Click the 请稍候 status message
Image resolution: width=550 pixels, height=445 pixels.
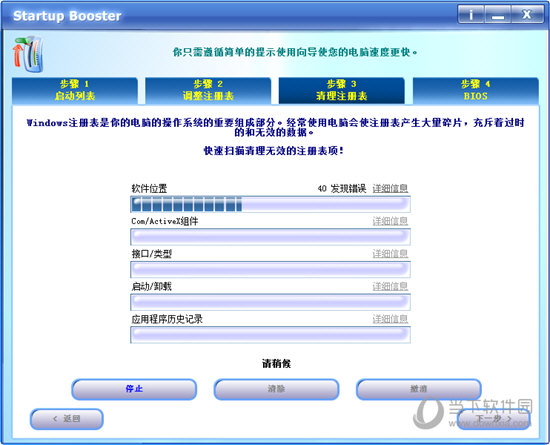(276, 364)
